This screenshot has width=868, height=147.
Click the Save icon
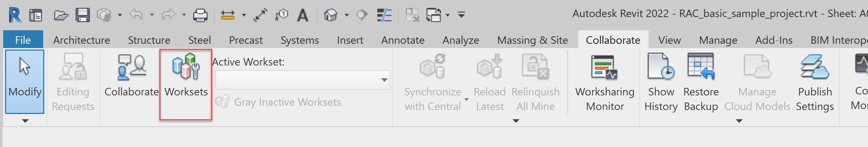82,15
